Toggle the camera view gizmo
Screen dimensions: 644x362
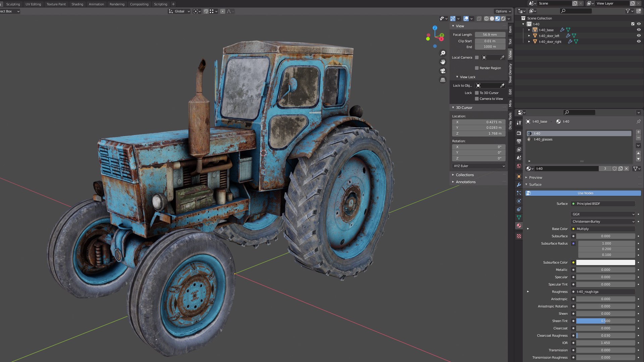(443, 71)
